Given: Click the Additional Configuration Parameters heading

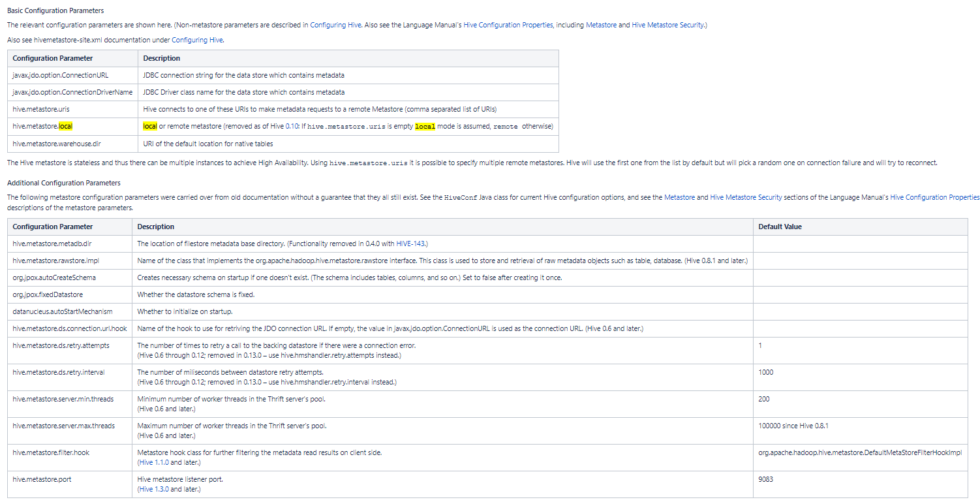Looking at the screenshot, I should (x=64, y=183).
